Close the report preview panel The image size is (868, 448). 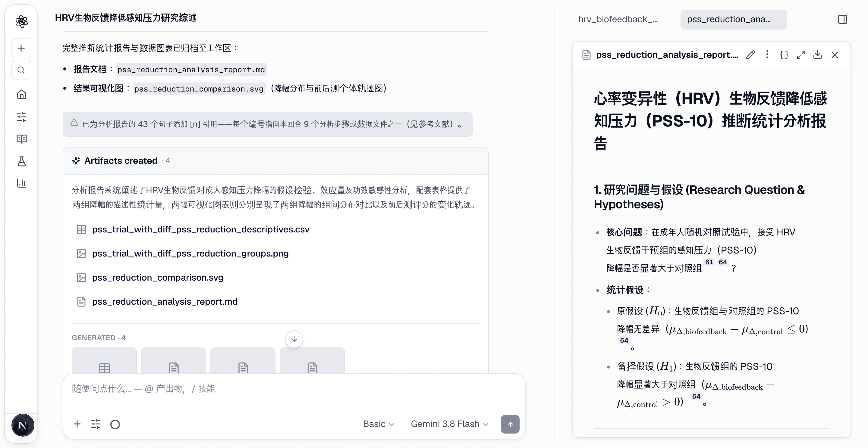pyautogui.click(x=835, y=54)
